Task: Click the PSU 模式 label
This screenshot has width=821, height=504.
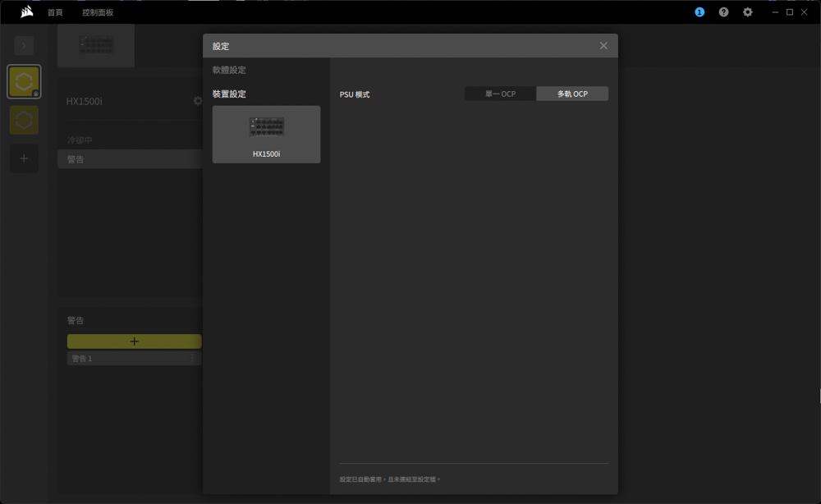Action: click(355, 94)
